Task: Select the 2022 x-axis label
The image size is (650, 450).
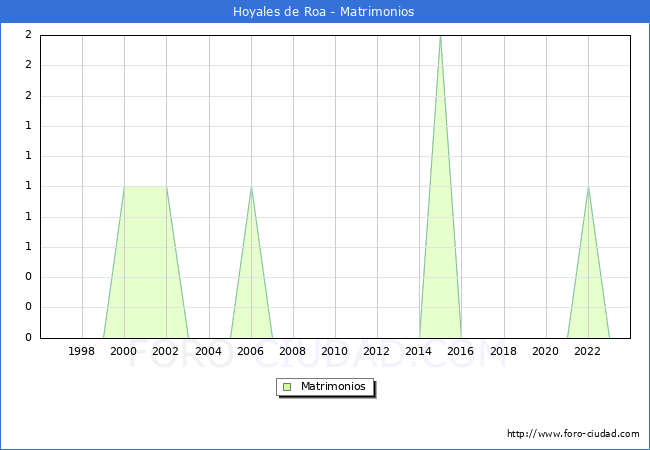Action: pos(587,351)
